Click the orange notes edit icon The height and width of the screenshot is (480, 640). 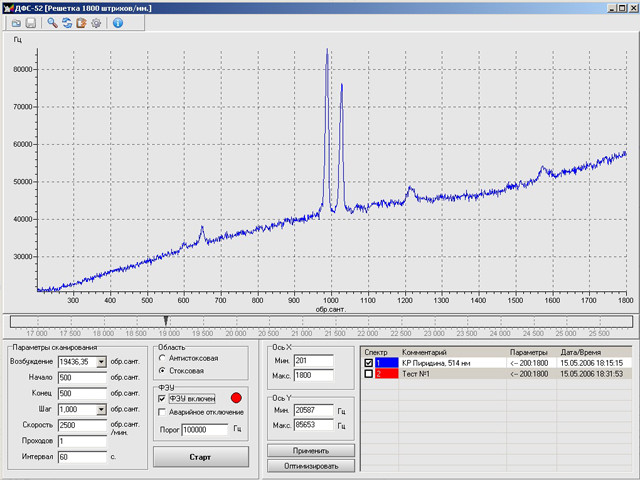81,22
